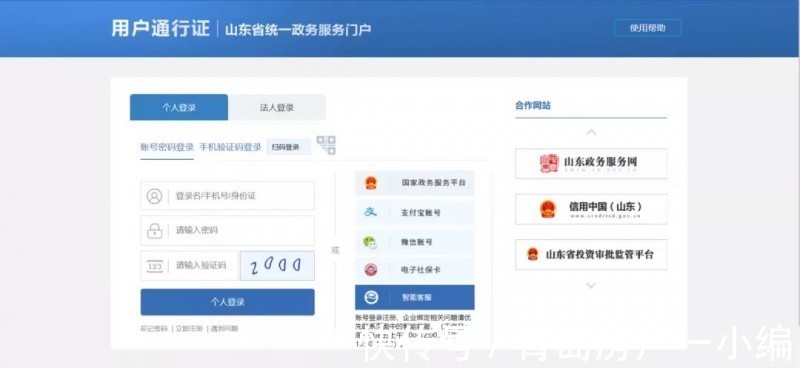Open the 山东政务服务网 partner link
The height and width of the screenshot is (368, 800).
coord(591,163)
